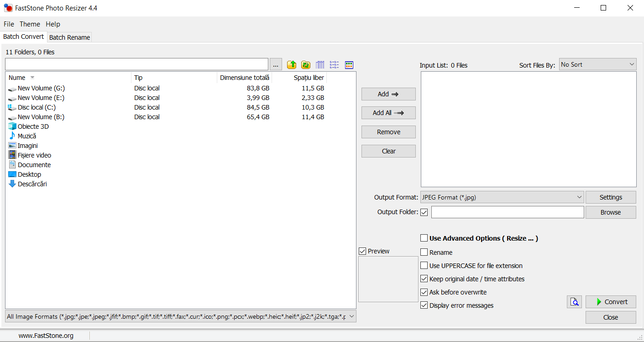
Task: Open the Output Format dropdown
Action: coord(502,197)
